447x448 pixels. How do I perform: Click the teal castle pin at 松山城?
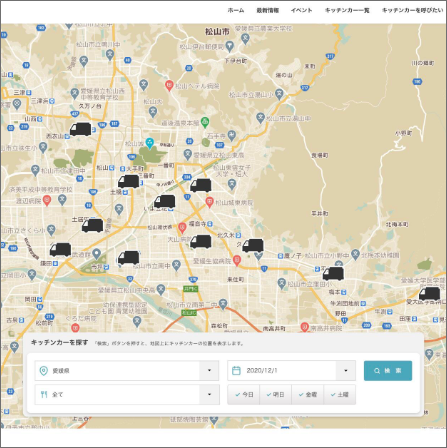coord(150,143)
